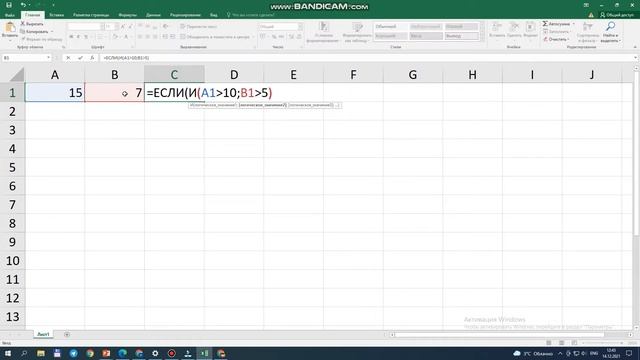Viewport: 640px width, 360px height.
Task: Open the Данные ribbon tab
Action: 153,15
